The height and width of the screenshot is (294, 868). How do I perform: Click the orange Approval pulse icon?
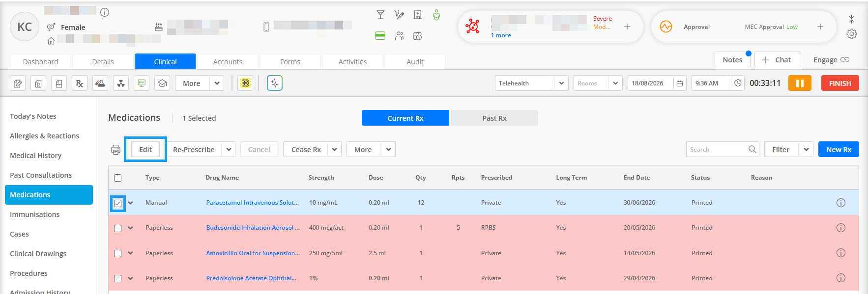666,27
